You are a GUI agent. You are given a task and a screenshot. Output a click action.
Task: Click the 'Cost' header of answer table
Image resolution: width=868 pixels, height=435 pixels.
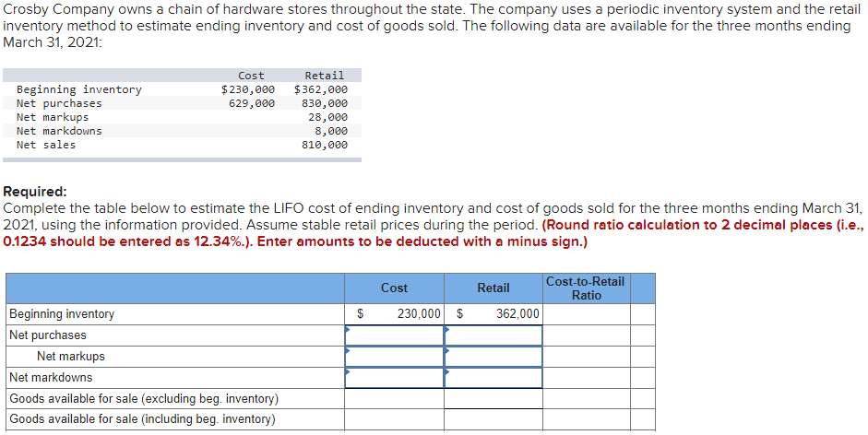coord(394,288)
